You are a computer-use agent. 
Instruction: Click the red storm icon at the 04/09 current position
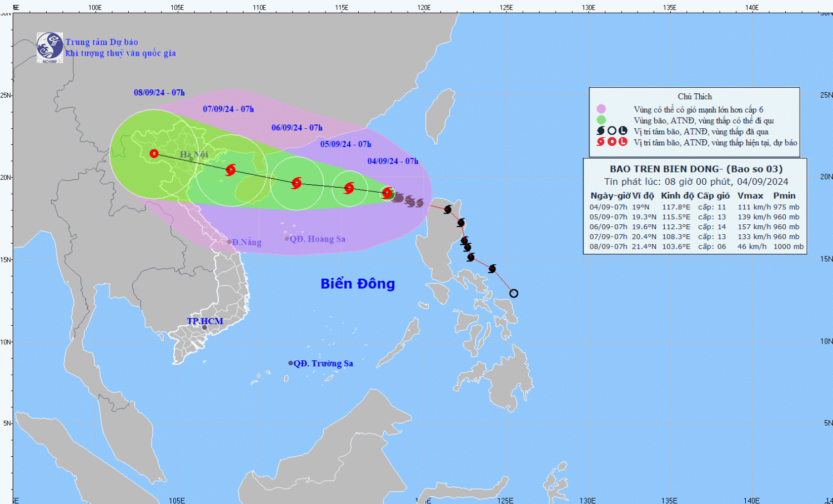(x=388, y=193)
